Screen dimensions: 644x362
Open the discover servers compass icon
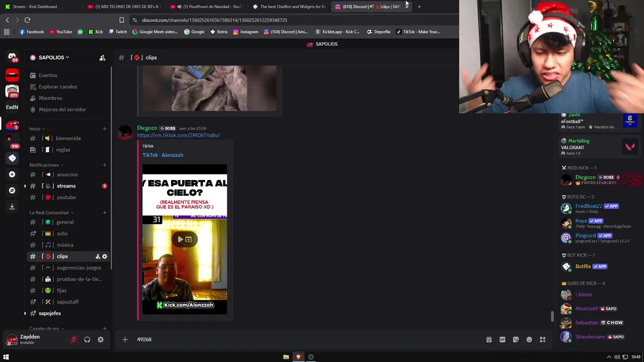click(12, 191)
